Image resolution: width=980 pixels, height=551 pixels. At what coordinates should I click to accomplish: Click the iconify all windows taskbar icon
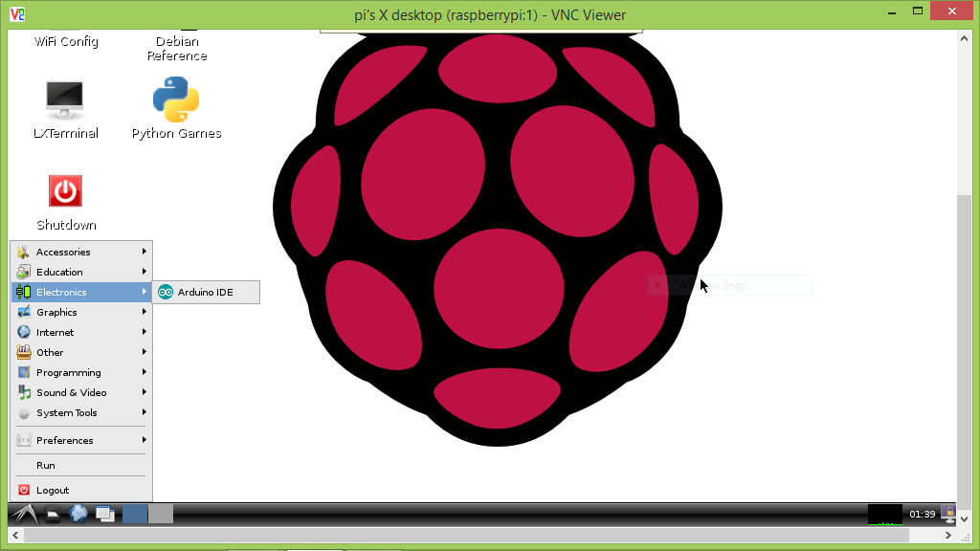105,514
